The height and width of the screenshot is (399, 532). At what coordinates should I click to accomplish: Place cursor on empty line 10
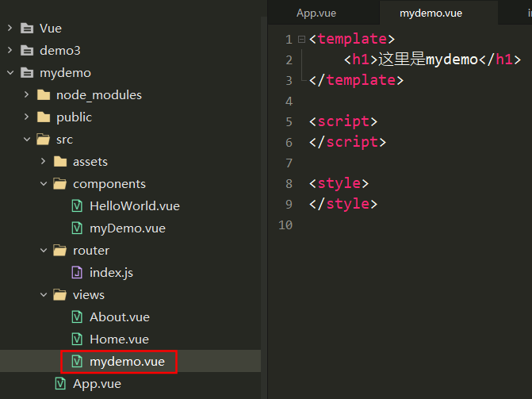[x=396, y=225]
